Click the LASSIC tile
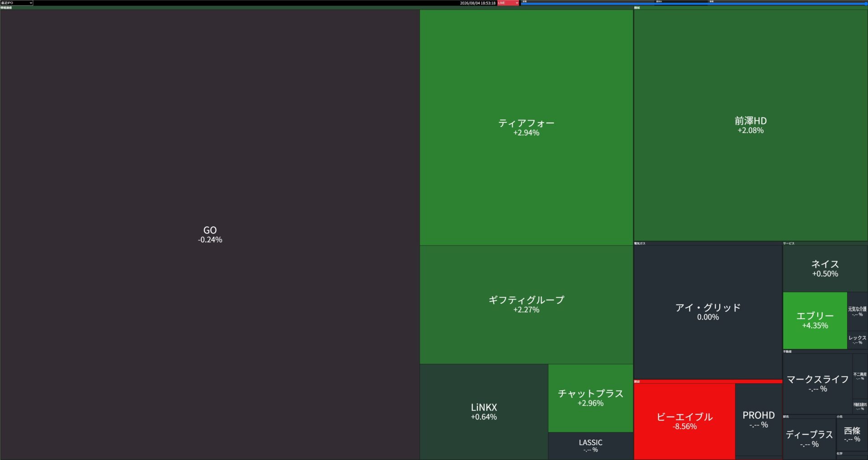Image resolution: width=868 pixels, height=460 pixels. pos(590,446)
